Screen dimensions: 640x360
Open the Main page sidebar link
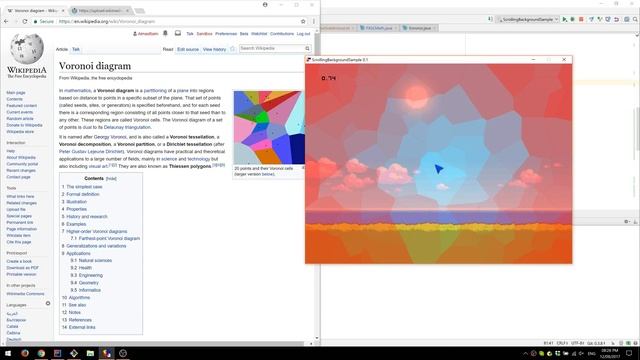[x=16, y=93]
